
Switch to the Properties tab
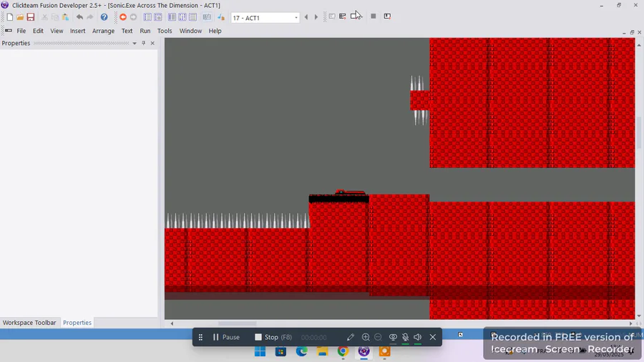click(x=77, y=323)
